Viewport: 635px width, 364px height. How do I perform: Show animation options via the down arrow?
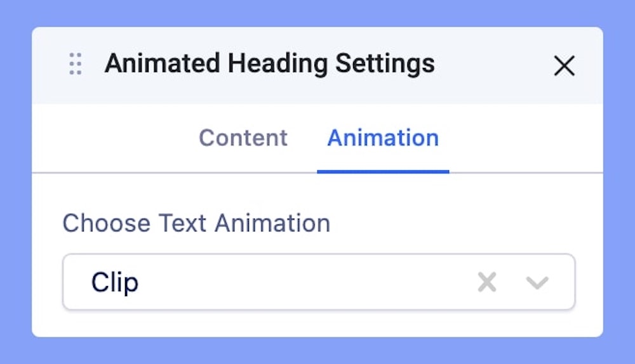pos(537,282)
